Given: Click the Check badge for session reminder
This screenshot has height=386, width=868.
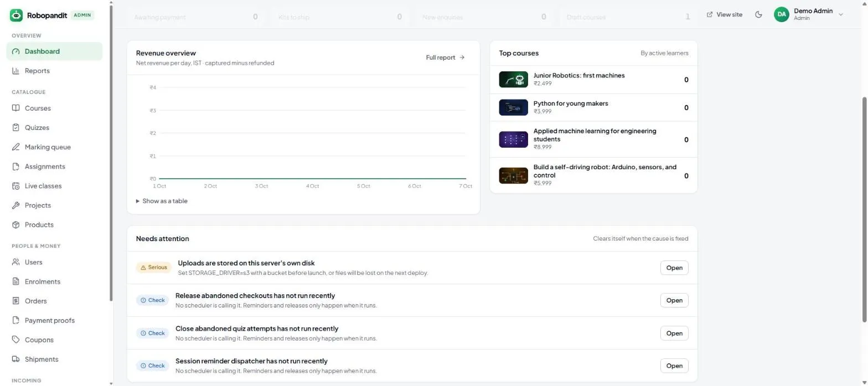Looking at the screenshot, I should pyautogui.click(x=152, y=366).
